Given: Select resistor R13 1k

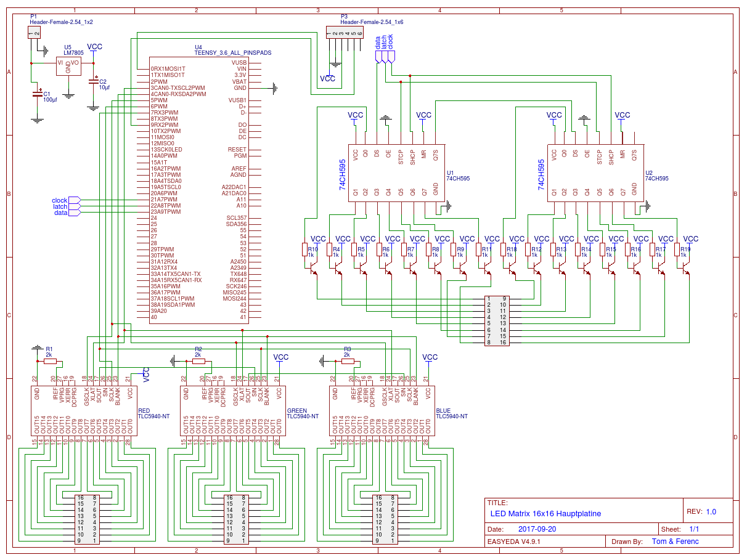Looking at the screenshot, I should tap(553, 250).
